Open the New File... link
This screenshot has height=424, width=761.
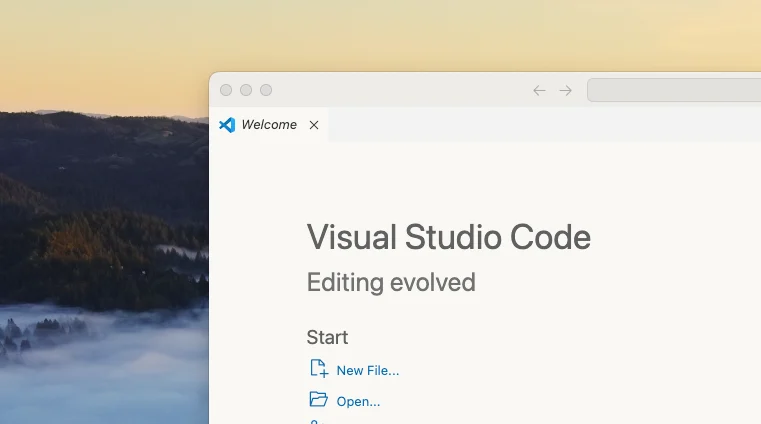click(367, 371)
